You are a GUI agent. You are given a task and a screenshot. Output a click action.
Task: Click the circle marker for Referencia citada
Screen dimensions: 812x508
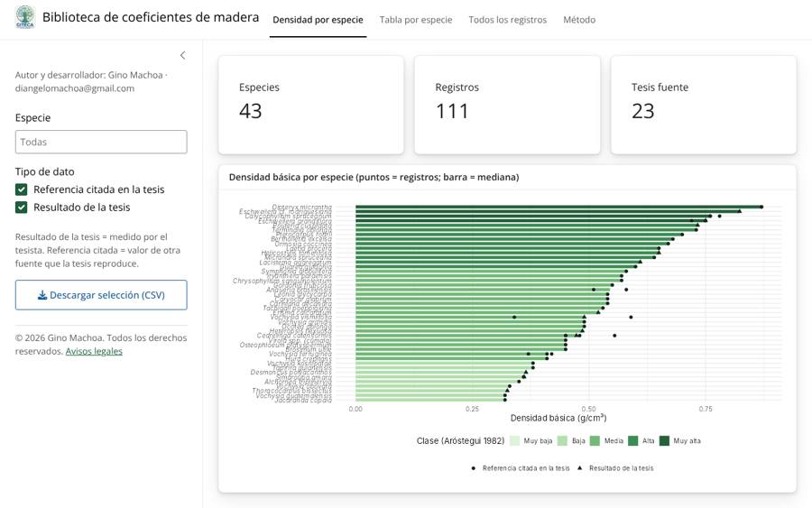474,468
